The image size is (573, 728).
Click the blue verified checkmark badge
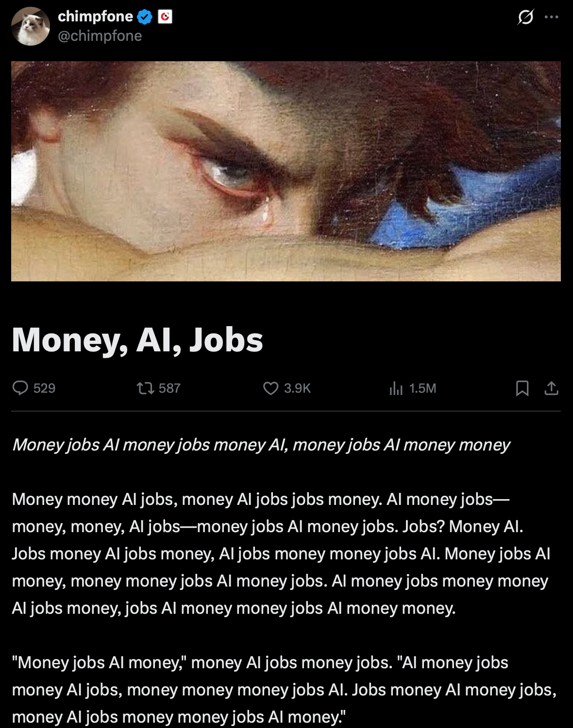[145, 17]
